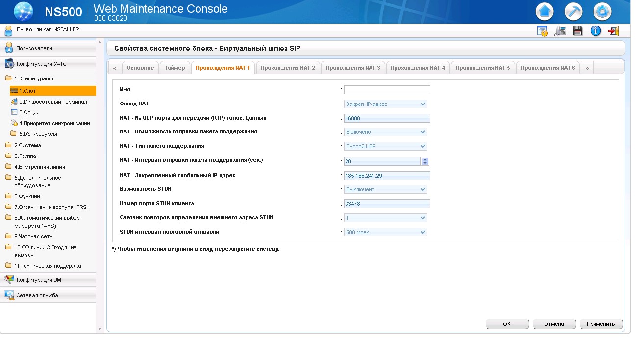Switch to Прохождения NAT 6 tab
Image resolution: width=644 pixels, height=338 pixels.
click(x=548, y=68)
